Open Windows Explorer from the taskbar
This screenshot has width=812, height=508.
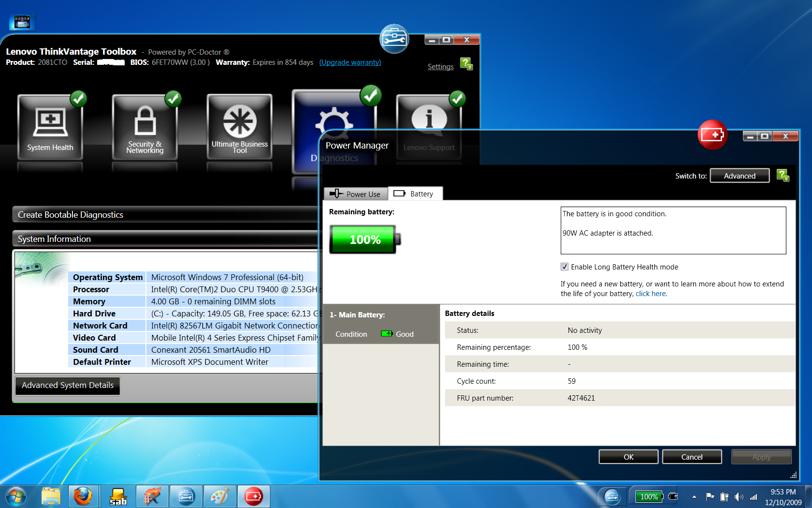click(50, 496)
